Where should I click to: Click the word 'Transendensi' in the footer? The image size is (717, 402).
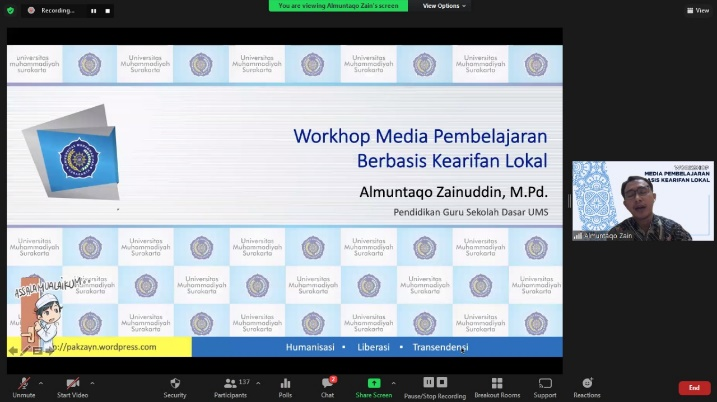point(440,347)
